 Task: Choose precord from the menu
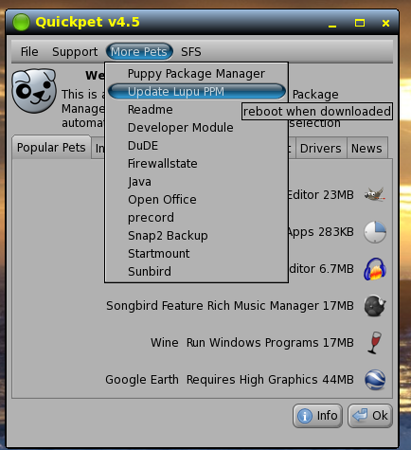pyautogui.click(x=197, y=218)
